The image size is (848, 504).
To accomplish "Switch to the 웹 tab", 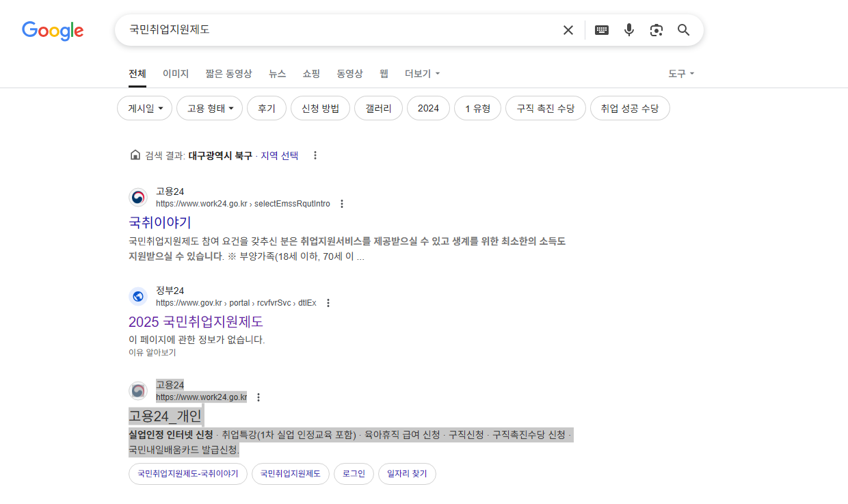I will pos(384,73).
